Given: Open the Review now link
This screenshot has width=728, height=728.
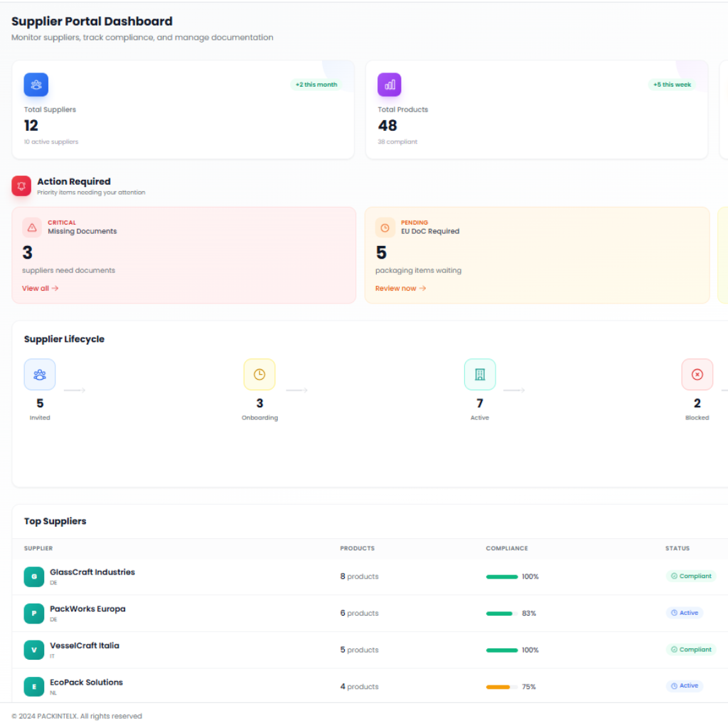Looking at the screenshot, I should click(x=400, y=289).
